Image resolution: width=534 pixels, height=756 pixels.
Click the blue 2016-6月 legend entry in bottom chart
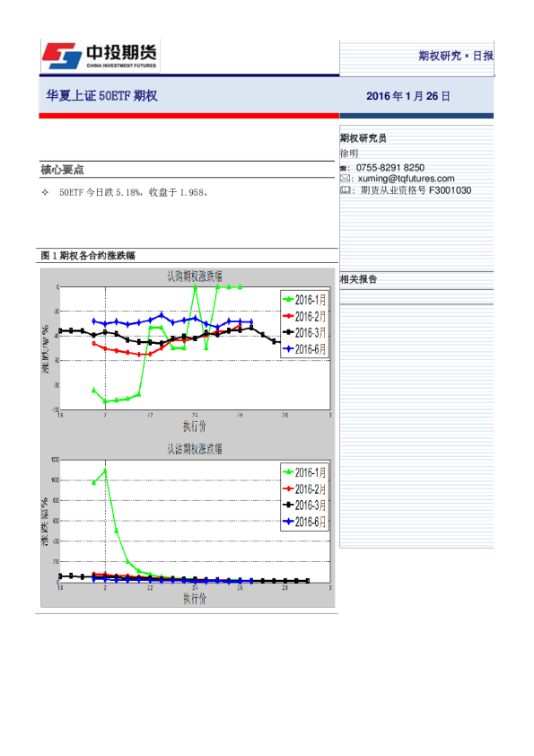[x=304, y=522]
